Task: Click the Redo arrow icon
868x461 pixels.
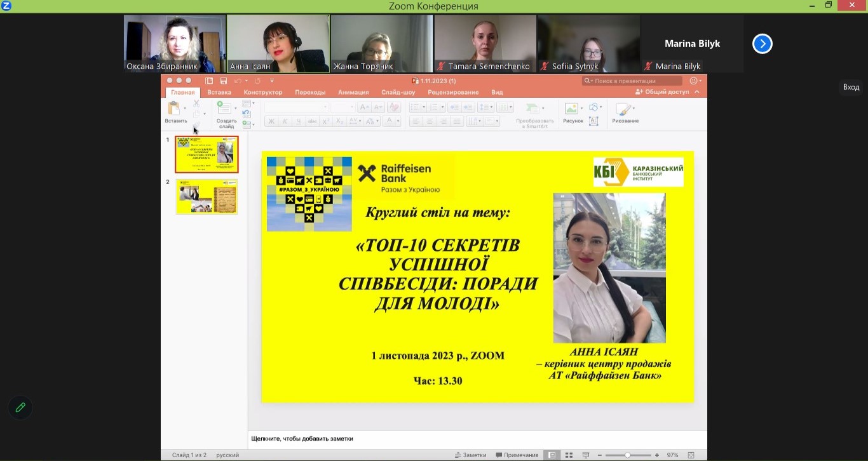Action: pyautogui.click(x=257, y=81)
